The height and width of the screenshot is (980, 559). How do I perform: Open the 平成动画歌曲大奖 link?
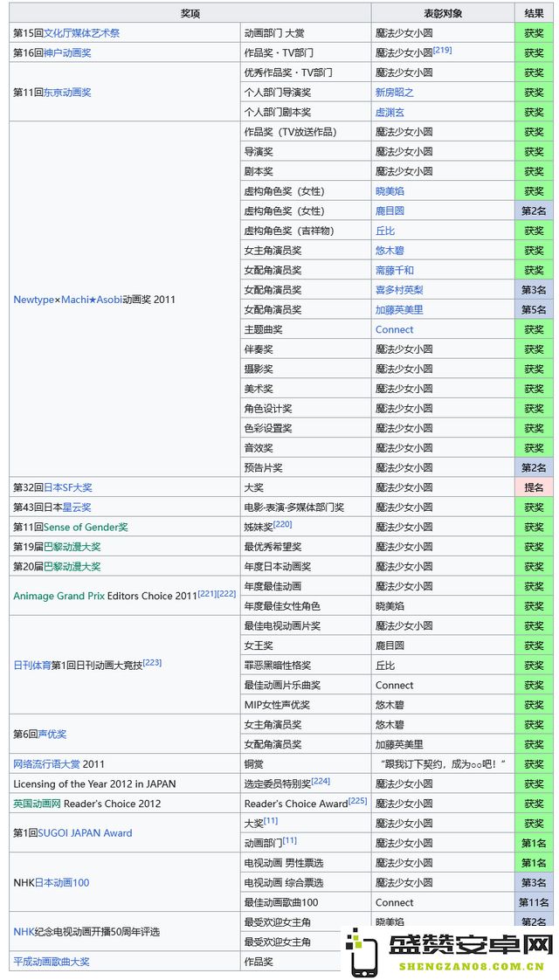(52, 962)
